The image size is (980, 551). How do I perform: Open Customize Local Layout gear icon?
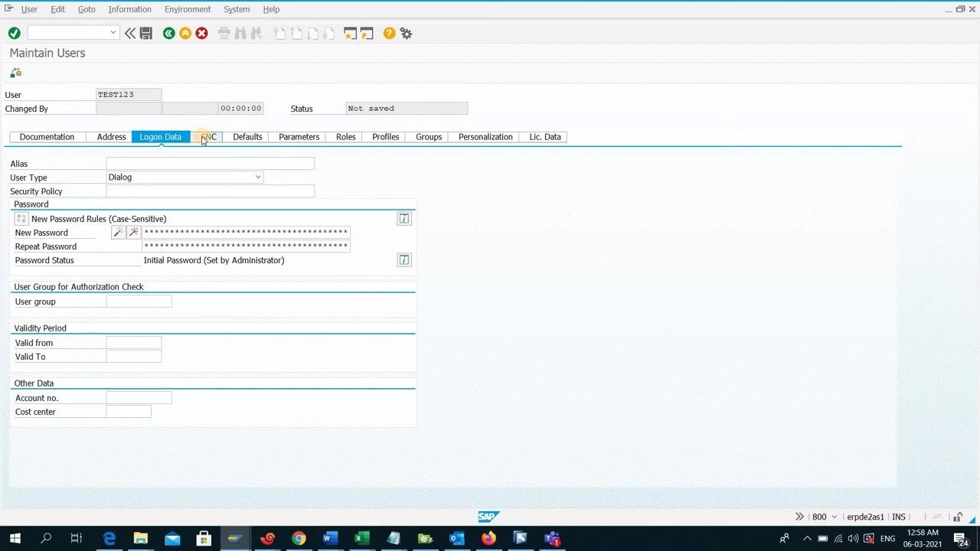(406, 33)
